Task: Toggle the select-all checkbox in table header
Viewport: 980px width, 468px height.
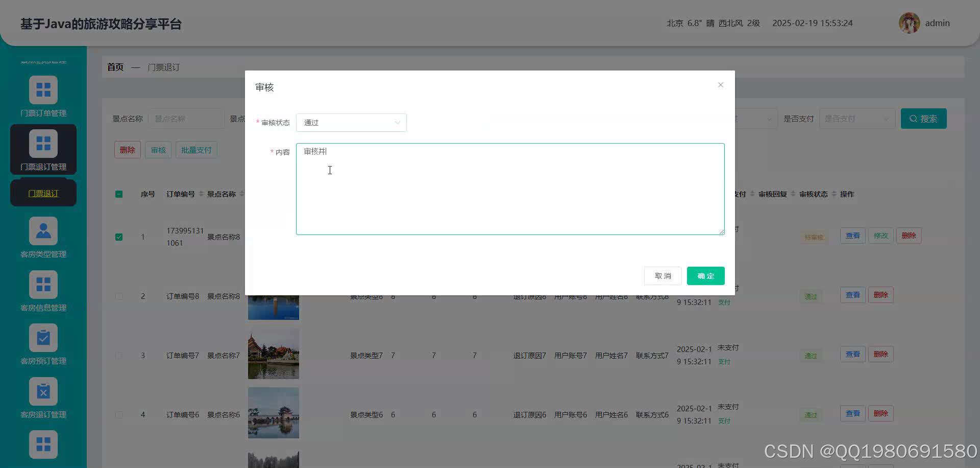Action: pyautogui.click(x=119, y=194)
